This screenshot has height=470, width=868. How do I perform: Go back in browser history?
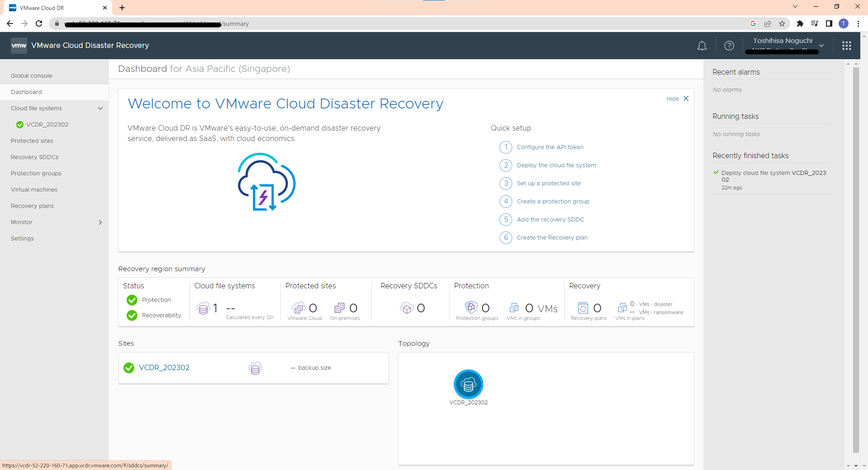click(x=10, y=23)
